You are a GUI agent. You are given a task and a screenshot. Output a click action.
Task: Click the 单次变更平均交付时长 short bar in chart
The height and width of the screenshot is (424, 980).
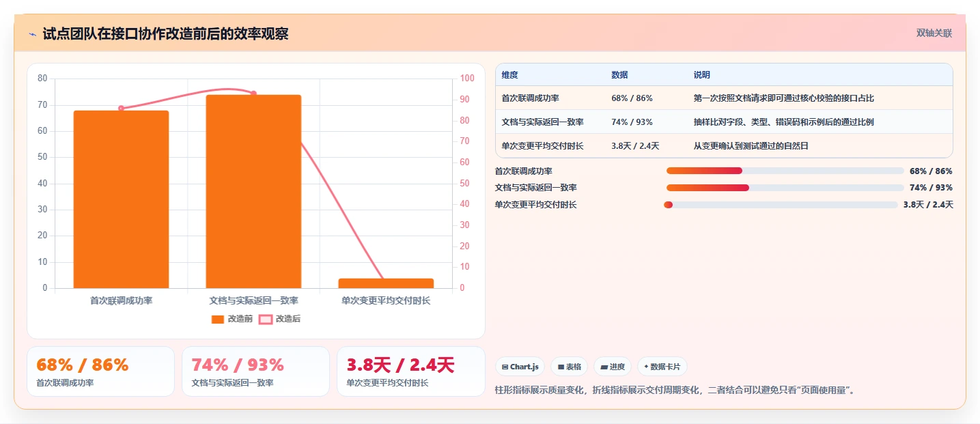click(x=386, y=283)
